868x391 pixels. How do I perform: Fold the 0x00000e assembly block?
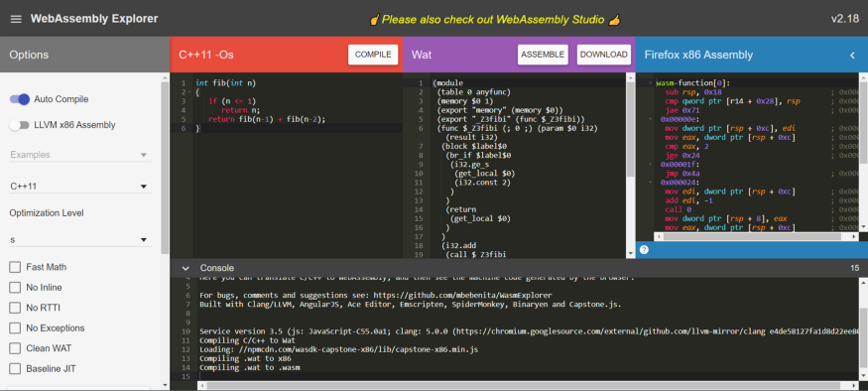point(652,119)
